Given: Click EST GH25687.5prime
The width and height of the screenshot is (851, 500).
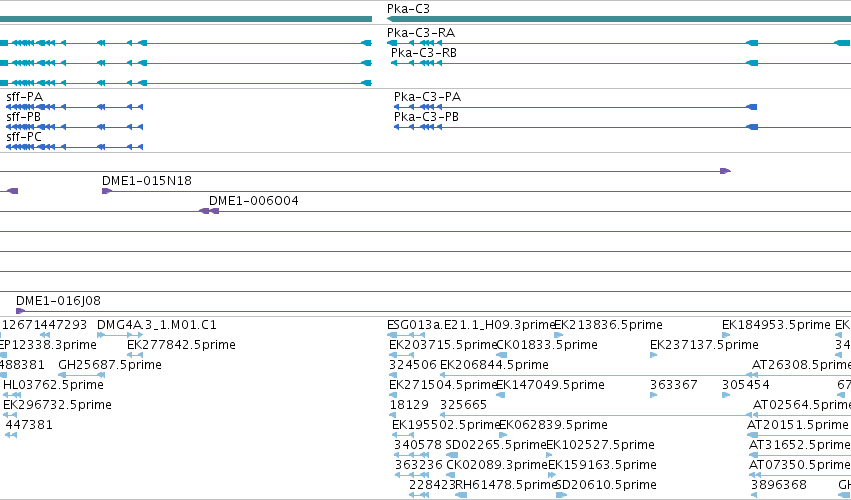Looking at the screenshot, I should pyautogui.click(x=110, y=365).
